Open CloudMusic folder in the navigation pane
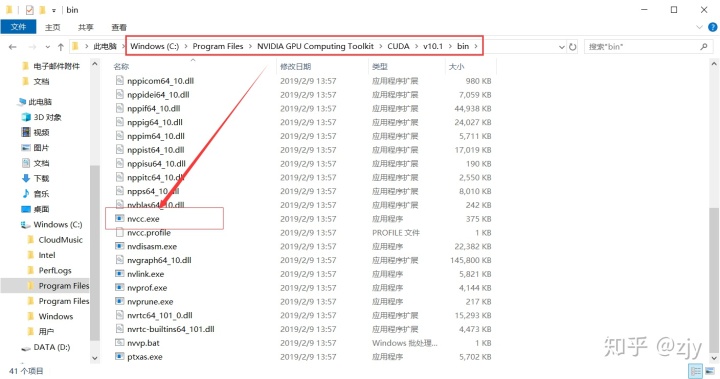 pyautogui.click(x=60, y=239)
